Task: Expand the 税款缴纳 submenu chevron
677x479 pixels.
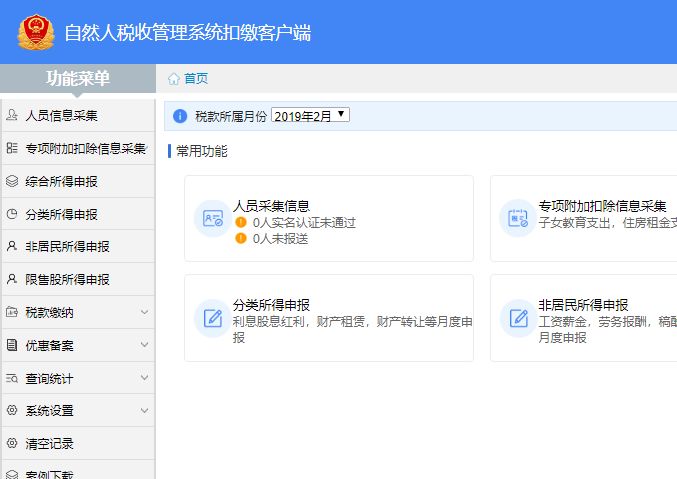Action: click(x=145, y=312)
